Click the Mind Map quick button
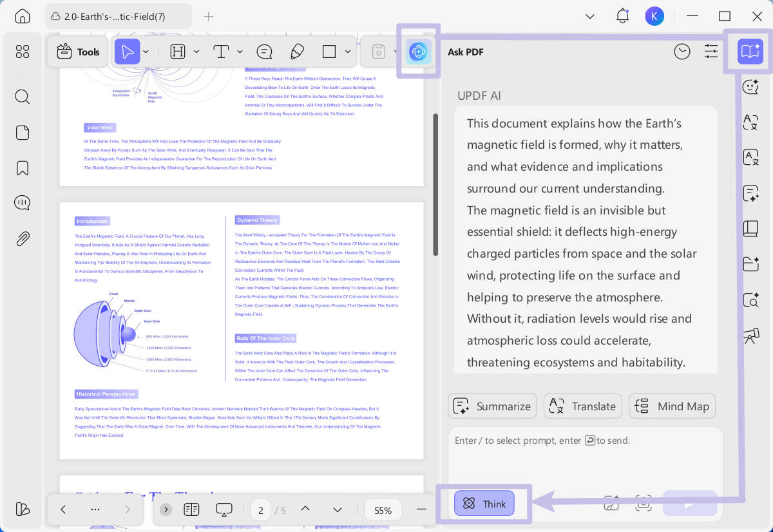 (673, 406)
